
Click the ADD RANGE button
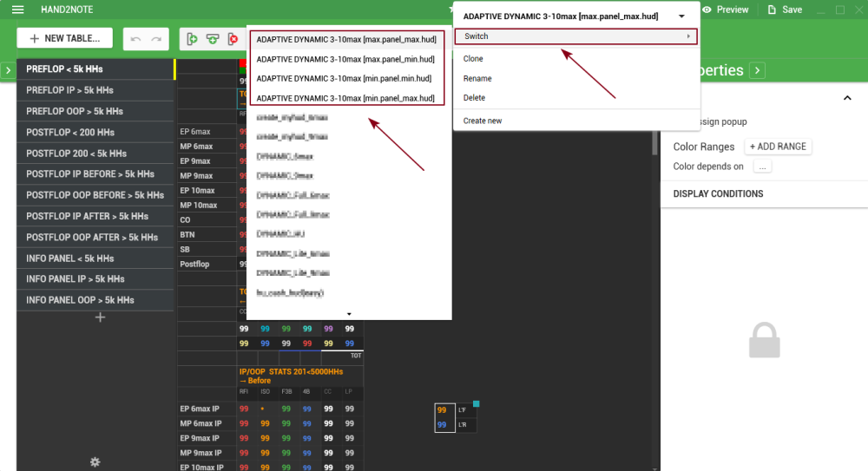[778, 147]
